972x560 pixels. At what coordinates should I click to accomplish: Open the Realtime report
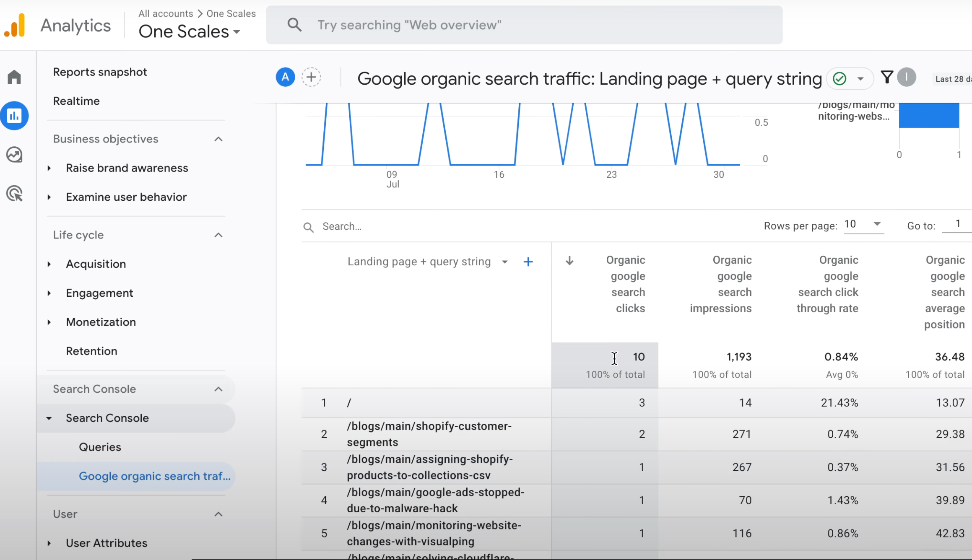(x=76, y=101)
